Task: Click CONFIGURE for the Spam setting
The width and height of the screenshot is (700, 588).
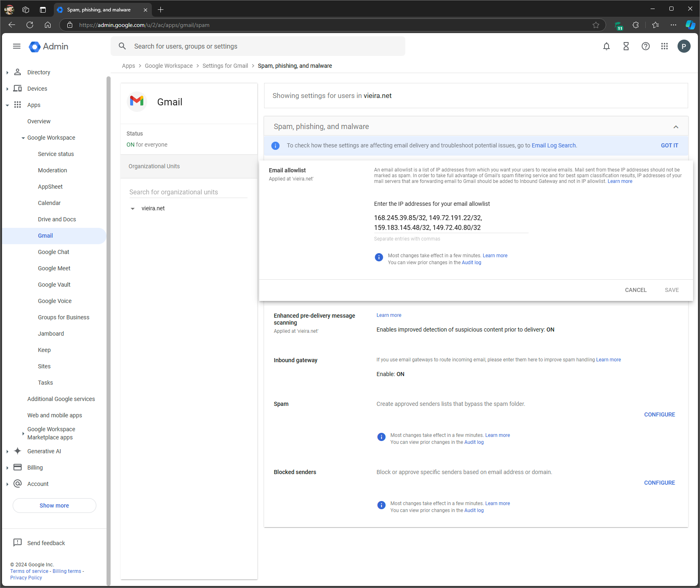Action: pyautogui.click(x=660, y=414)
